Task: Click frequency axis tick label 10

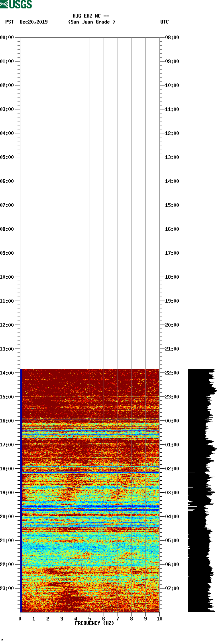Action: click(159, 619)
